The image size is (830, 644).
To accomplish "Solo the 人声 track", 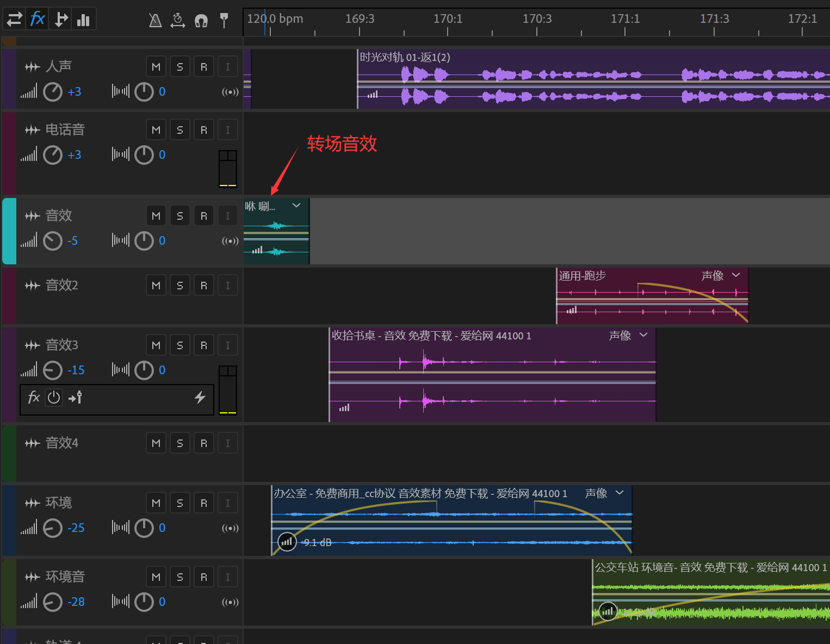I will point(180,67).
